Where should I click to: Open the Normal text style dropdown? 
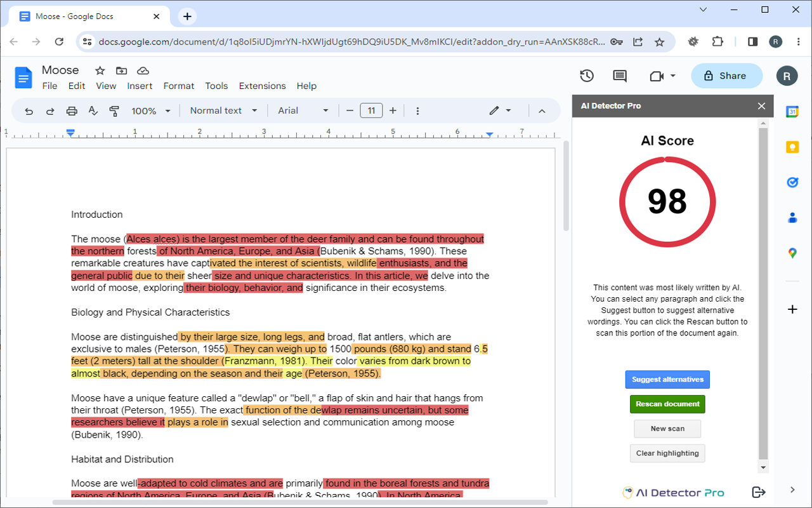click(223, 110)
